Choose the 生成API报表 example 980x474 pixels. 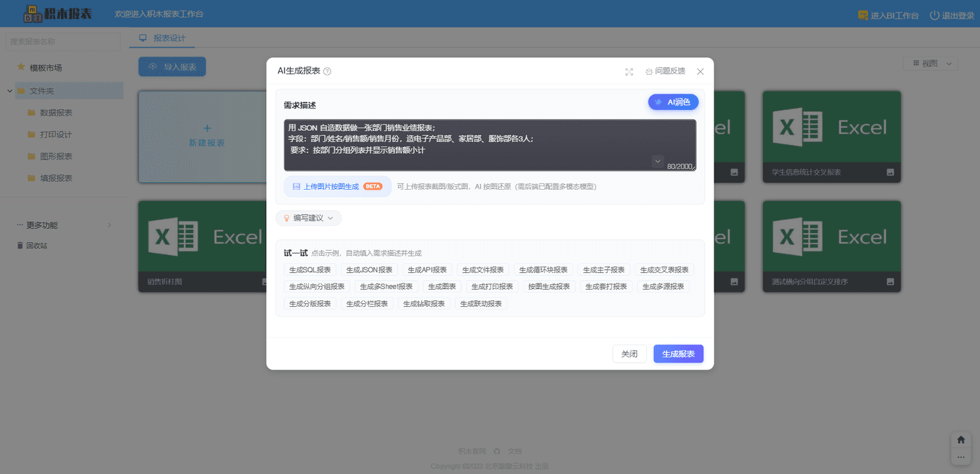coord(427,270)
